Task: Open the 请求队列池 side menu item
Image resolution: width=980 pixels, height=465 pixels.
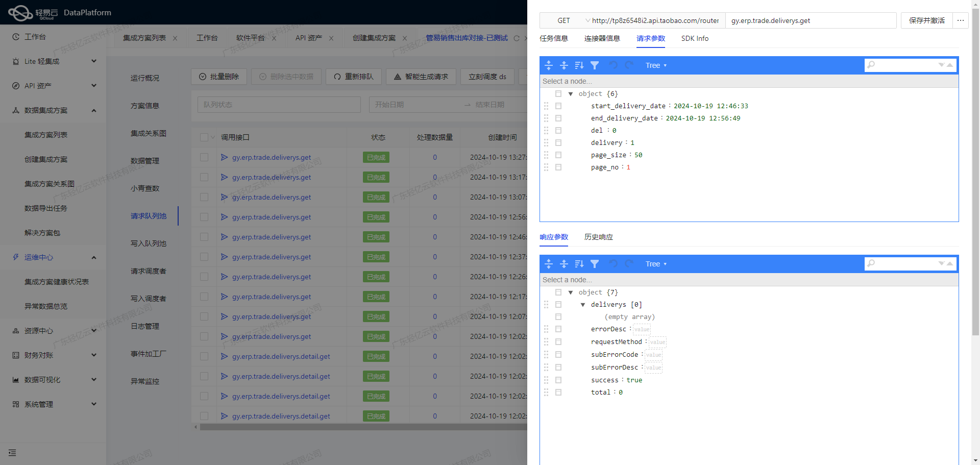Action: (149, 216)
